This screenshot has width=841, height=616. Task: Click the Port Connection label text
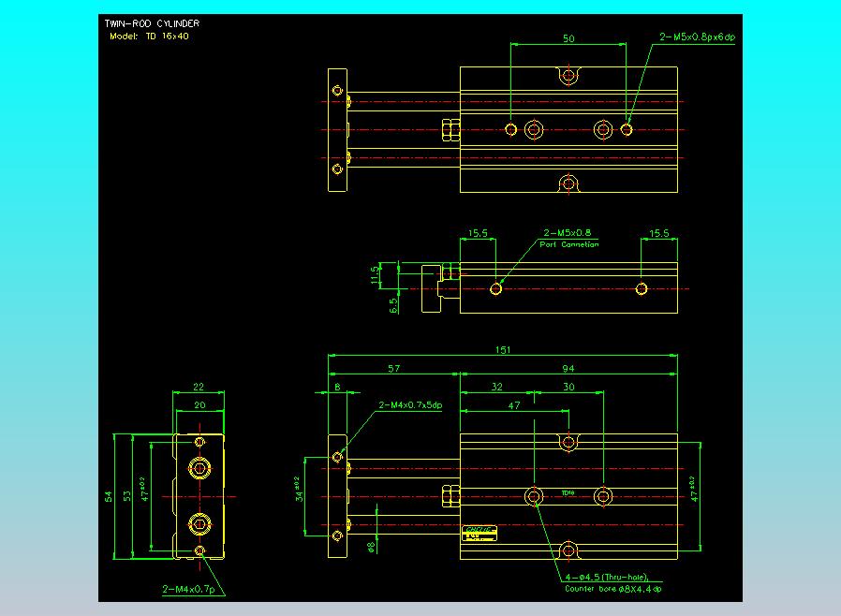tap(568, 244)
